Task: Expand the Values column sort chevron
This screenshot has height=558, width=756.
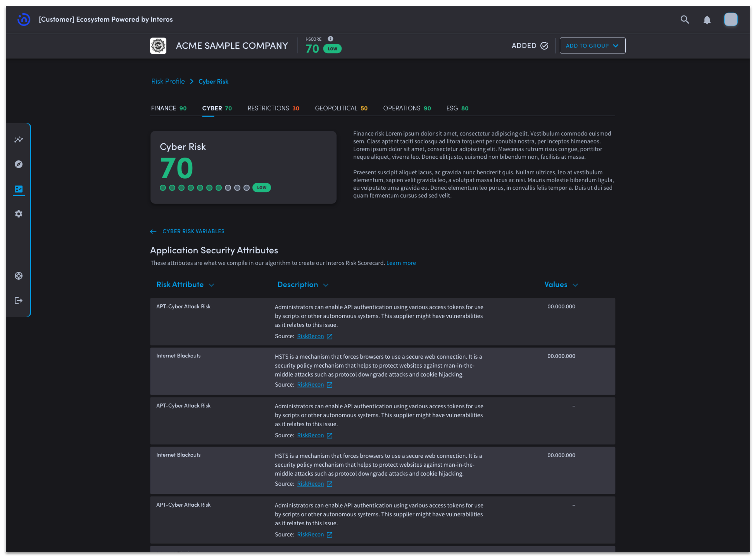Action: [575, 285]
